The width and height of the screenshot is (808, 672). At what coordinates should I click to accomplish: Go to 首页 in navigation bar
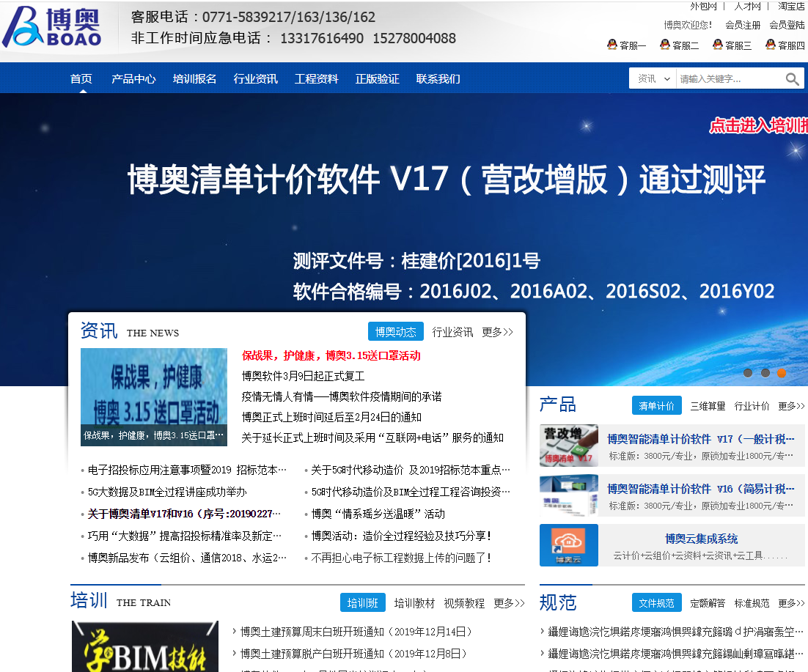pos(81,79)
